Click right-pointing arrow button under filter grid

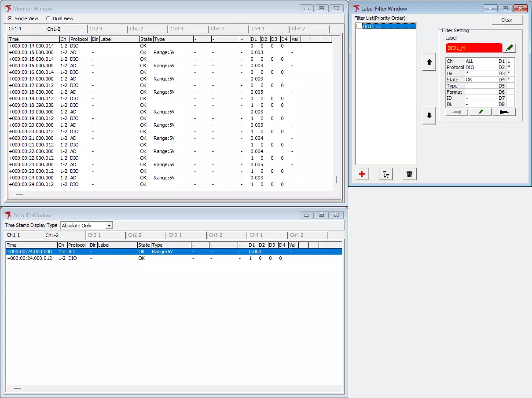pos(504,112)
